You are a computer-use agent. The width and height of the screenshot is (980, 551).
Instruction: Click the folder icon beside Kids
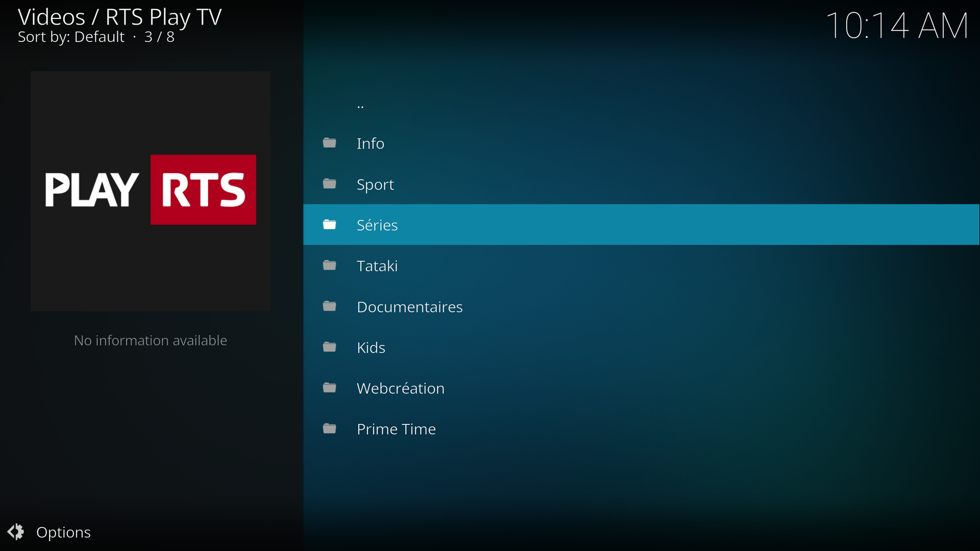329,347
